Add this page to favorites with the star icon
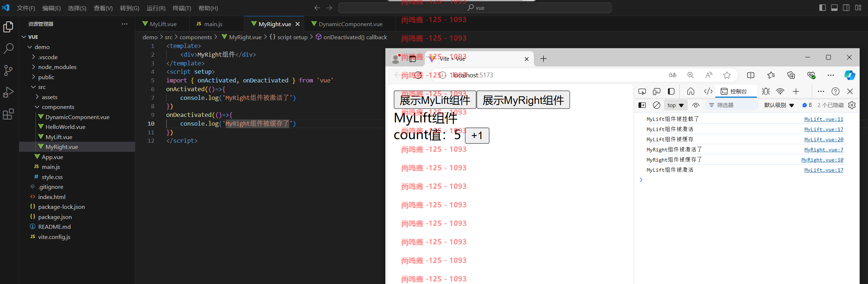This screenshot has height=284, width=868. [x=727, y=75]
